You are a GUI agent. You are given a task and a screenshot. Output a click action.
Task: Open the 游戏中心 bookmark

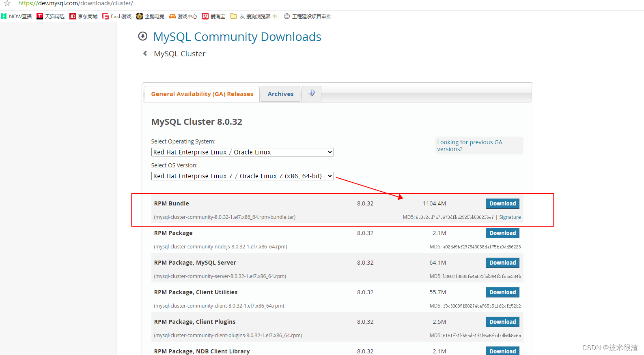(x=183, y=16)
